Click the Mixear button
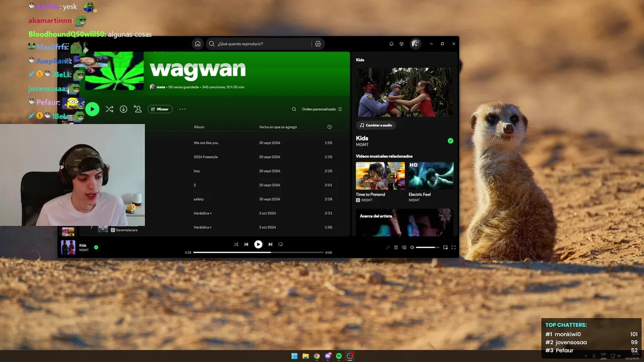The height and width of the screenshot is (362, 644). click(160, 109)
